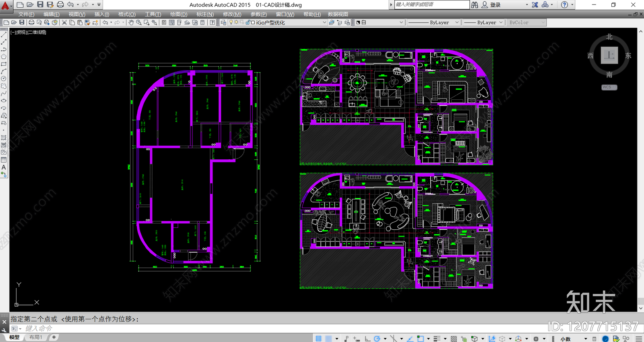644x342 pixels.
Task: Open the 绘图(D) menu
Action: pyautogui.click(x=179, y=14)
